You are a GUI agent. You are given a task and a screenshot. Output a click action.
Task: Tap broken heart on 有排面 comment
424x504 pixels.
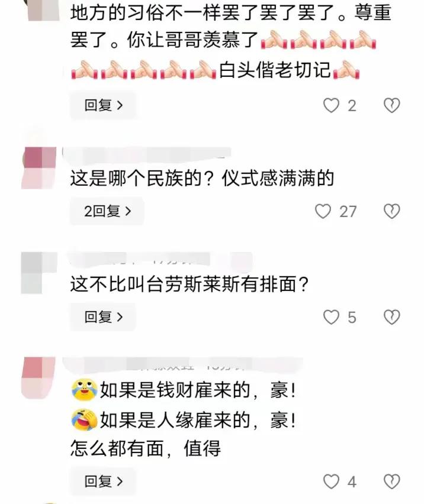(x=391, y=317)
